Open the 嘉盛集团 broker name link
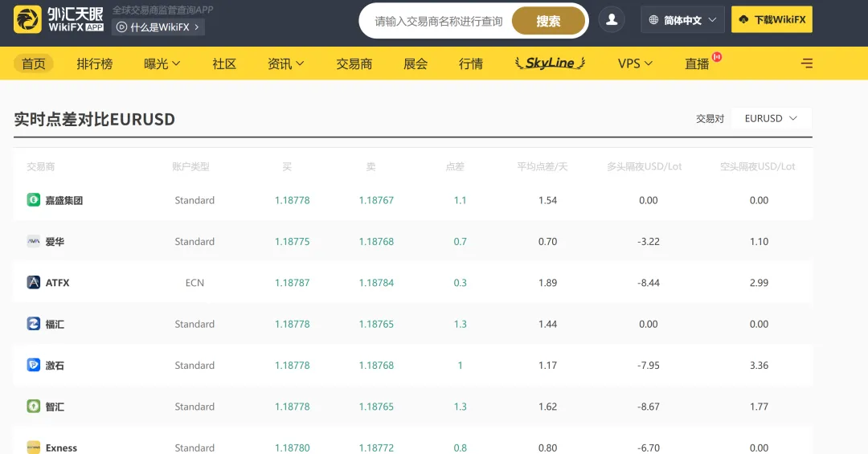The width and height of the screenshot is (868, 454). click(x=64, y=200)
